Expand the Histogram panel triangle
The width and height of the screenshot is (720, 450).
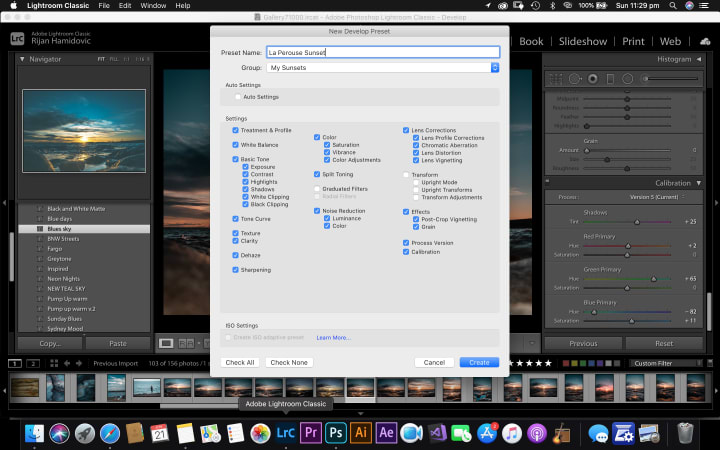coord(699,59)
